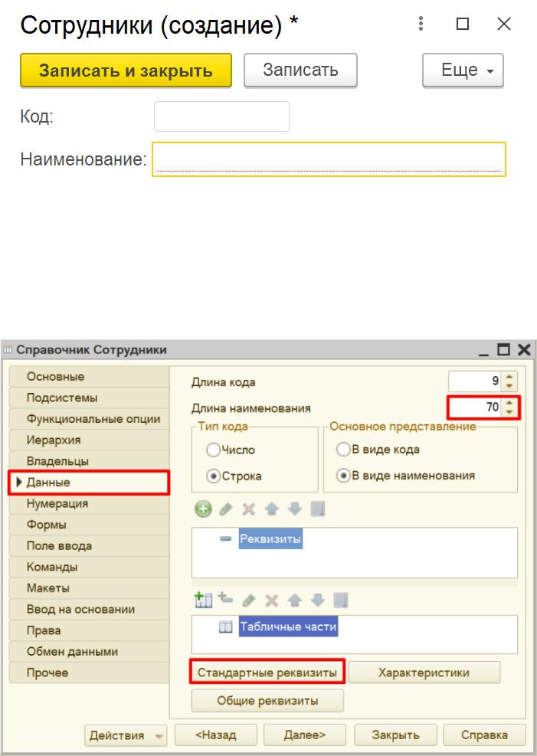Viewport: 537px width, 756px height.
Task: Open the Нумерация tab
Action: pyautogui.click(x=89, y=504)
